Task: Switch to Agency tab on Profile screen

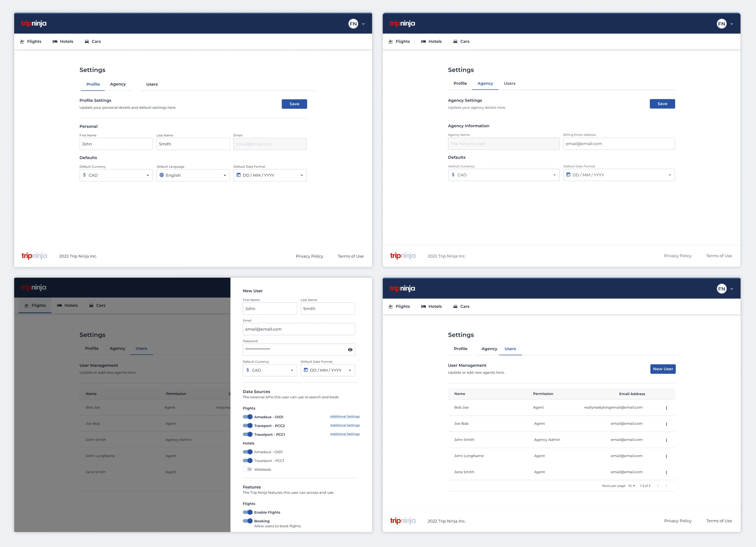Action: point(118,84)
